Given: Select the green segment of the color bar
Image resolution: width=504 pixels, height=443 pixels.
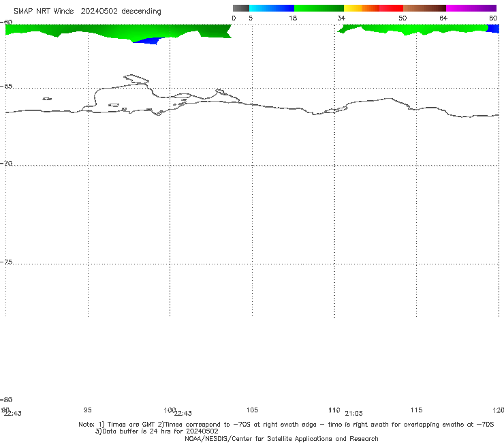Looking at the screenshot, I should [x=319, y=8].
